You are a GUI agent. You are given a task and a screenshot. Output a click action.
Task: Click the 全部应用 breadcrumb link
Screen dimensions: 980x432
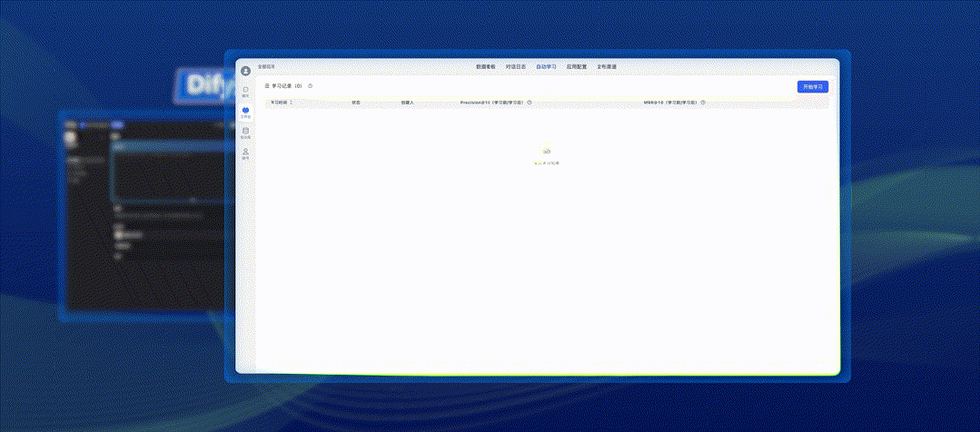pyautogui.click(x=266, y=67)
